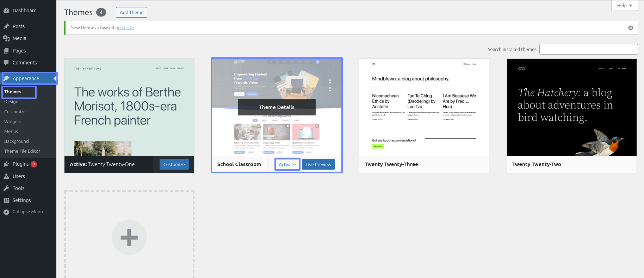The image size is (644, 278).
Task: Dismiss the New theme activated notice
Action: 631,28
